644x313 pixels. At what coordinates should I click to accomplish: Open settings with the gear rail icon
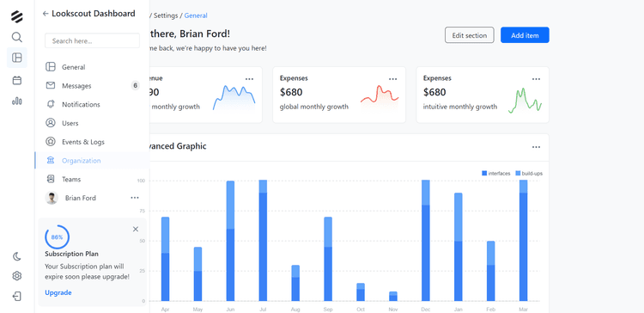17,276
